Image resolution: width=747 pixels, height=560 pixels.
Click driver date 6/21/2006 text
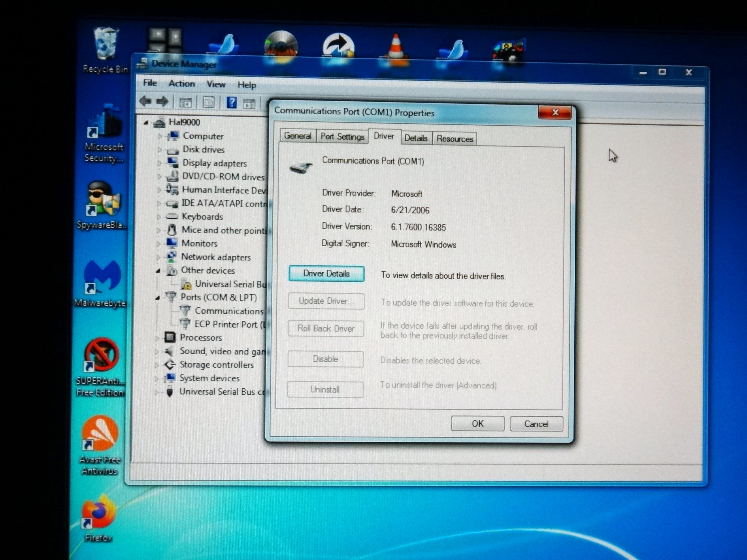tap(410, 210)
